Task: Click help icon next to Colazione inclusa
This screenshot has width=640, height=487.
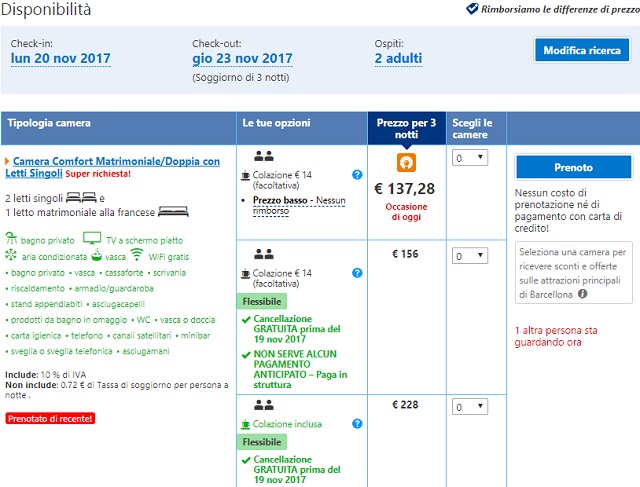Action: (357, 424)
